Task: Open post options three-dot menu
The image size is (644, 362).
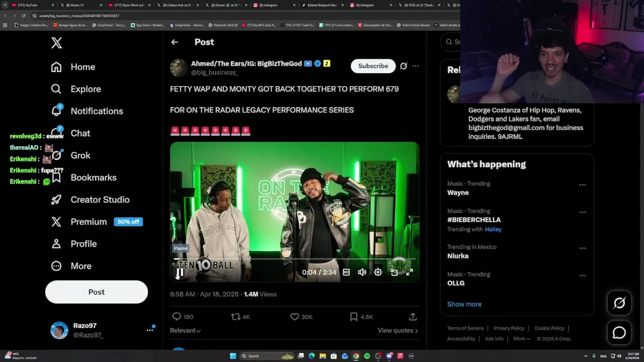Action: point(415,66)
